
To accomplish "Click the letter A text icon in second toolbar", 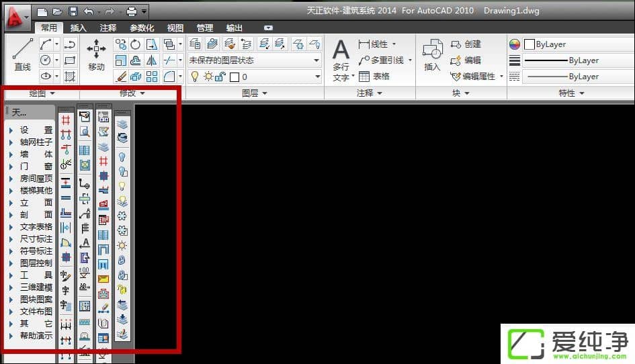I will tap(85, 243).
